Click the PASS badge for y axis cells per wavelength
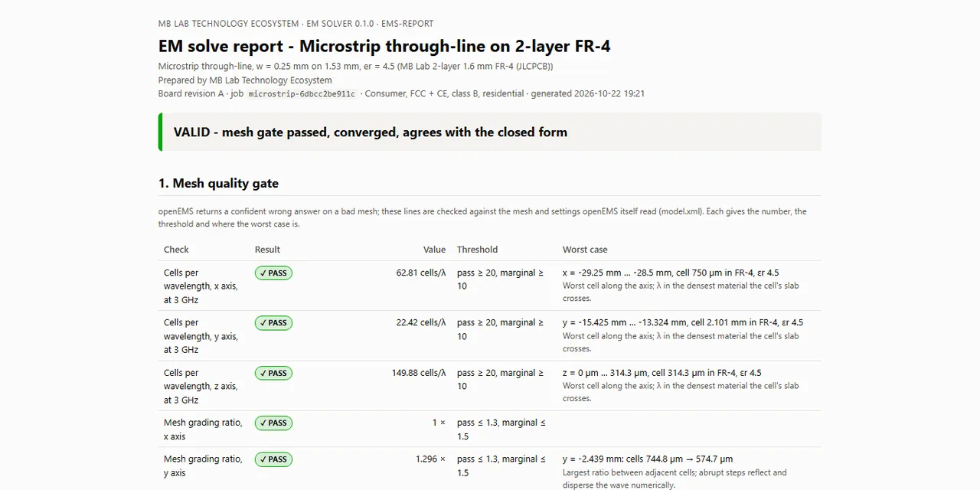 273,323
